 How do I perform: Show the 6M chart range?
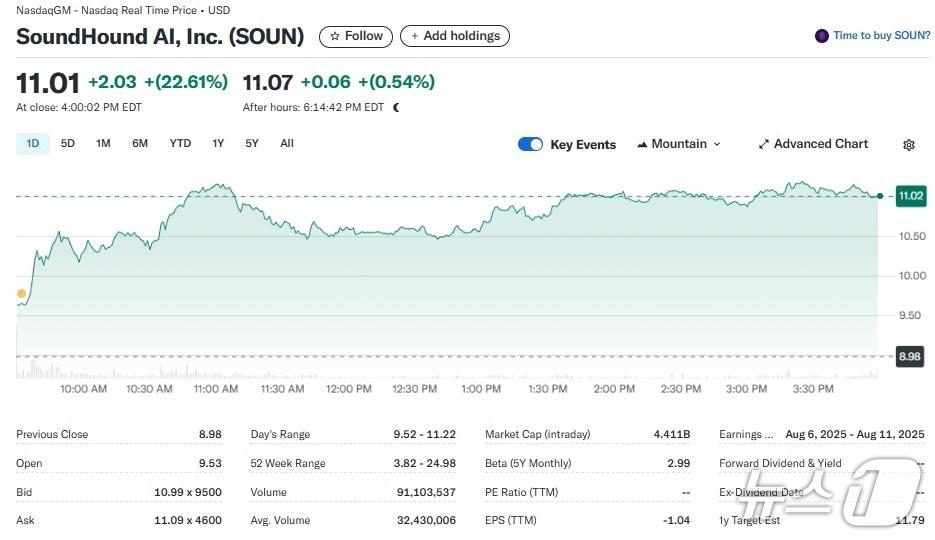pyautogui.click(x=140, y=143)
